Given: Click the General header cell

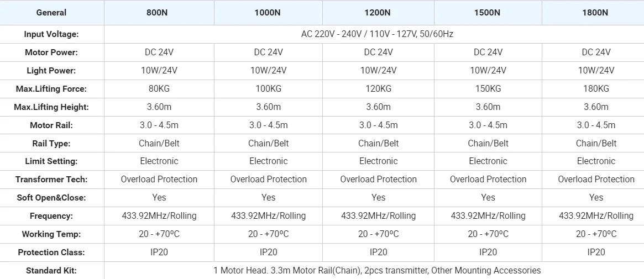Looking at the screenshot, I should (x=51, y=13).
